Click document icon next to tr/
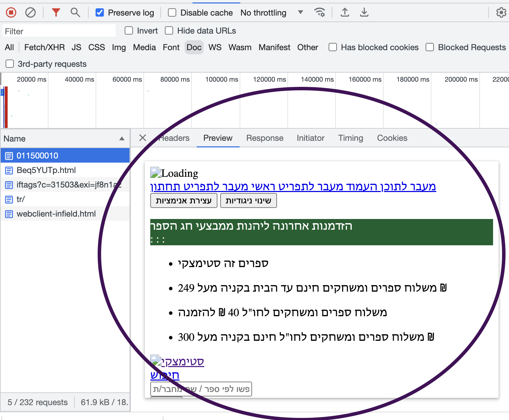The height and width of the screenshot is (420, 509). (9, 199)
